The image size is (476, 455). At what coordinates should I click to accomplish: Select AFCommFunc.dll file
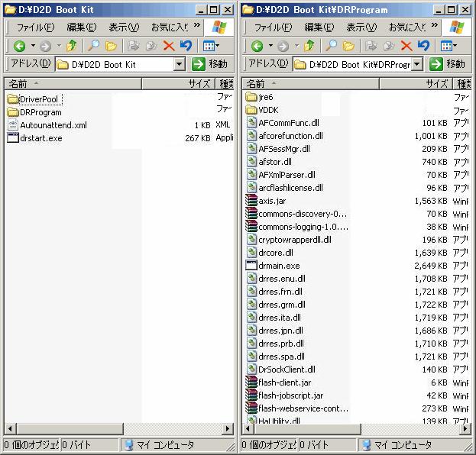click(x=283, y=123)
